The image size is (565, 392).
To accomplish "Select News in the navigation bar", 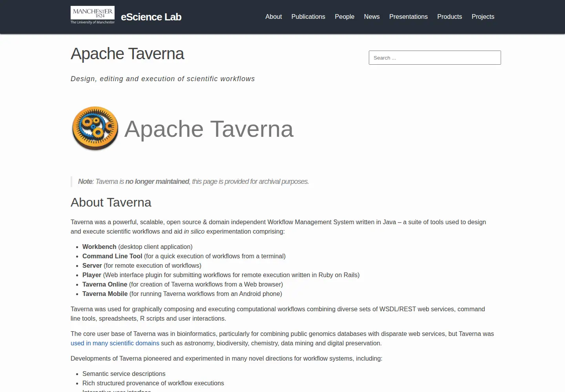I will [372, 16].
